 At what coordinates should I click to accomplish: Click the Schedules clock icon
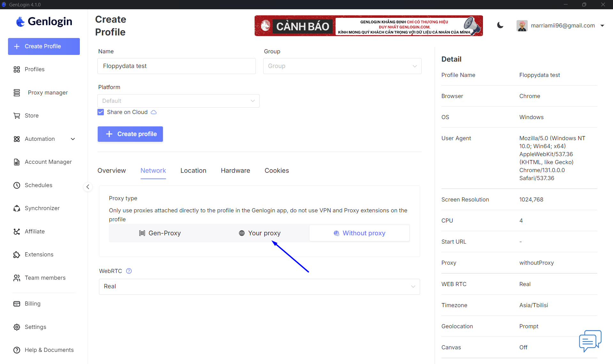tap(17, 185)
